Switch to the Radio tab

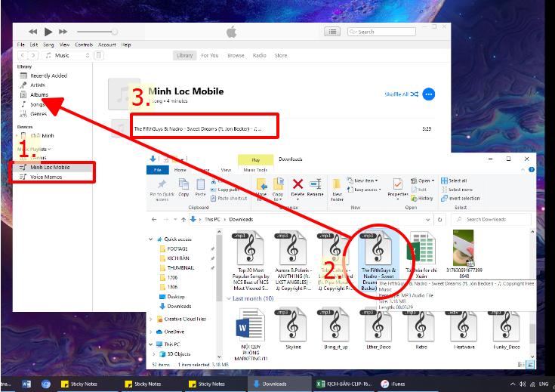tap(260, 55)
